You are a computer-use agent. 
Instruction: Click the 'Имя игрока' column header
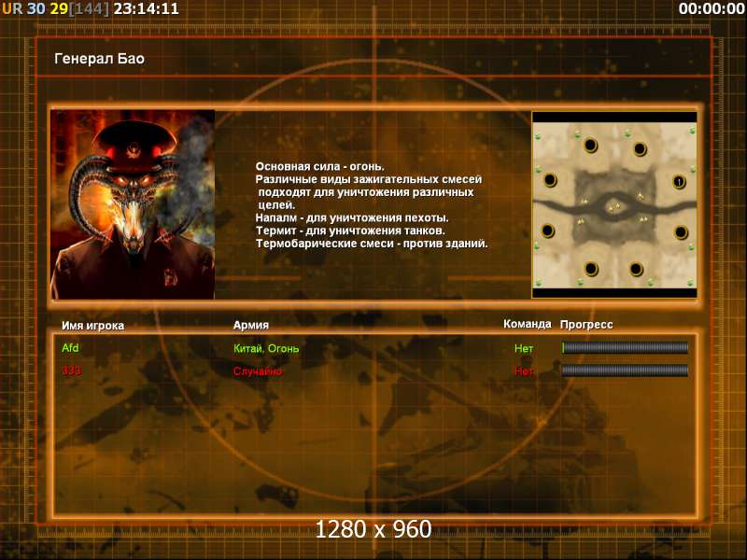(92, 326)
